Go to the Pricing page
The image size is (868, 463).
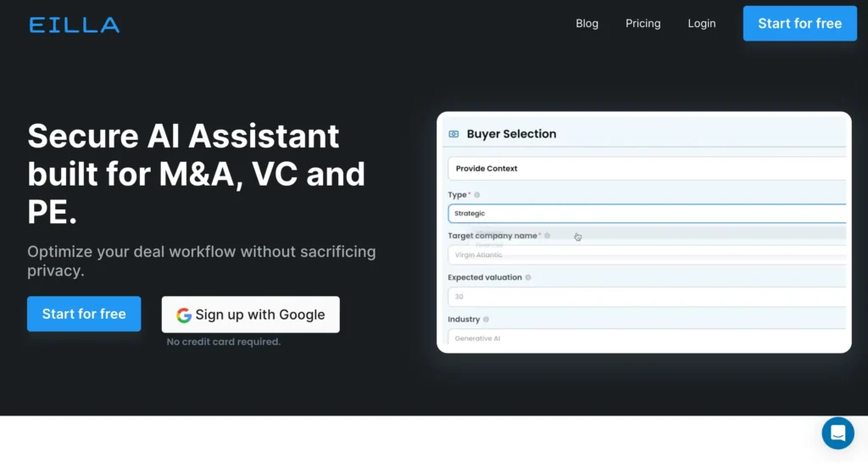pyautogui.click(x=643, y=24)
